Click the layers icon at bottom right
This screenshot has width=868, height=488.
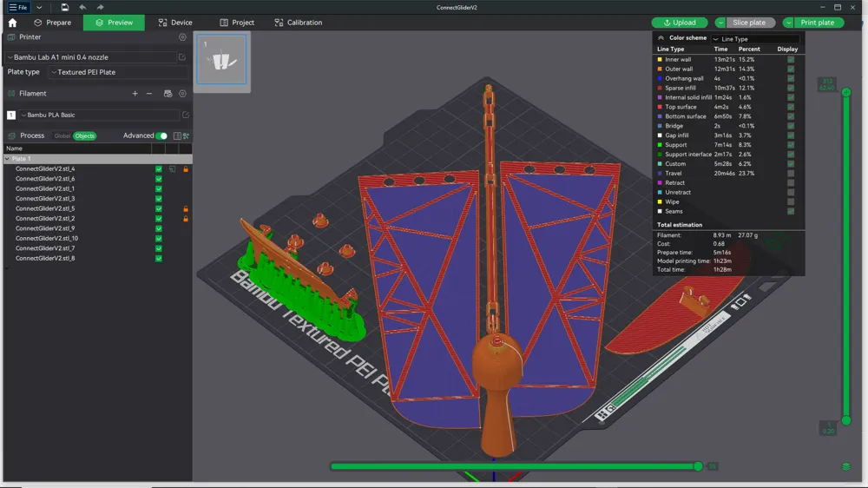[x=845, y=466]
